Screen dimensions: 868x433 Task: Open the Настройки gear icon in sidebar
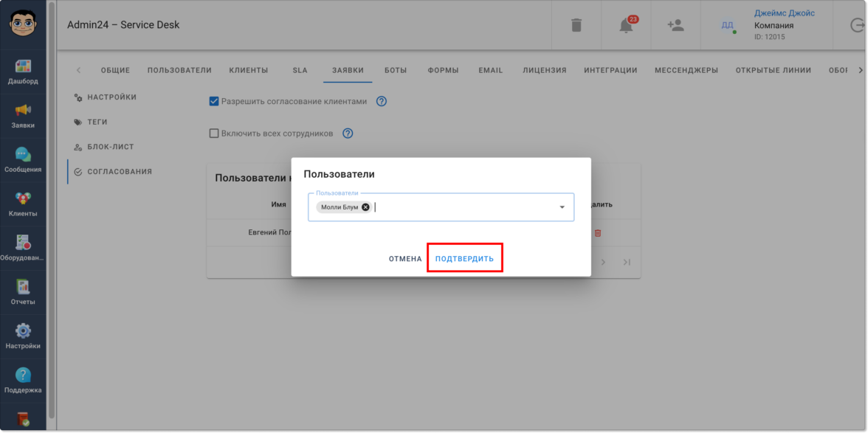coord(23,330)
